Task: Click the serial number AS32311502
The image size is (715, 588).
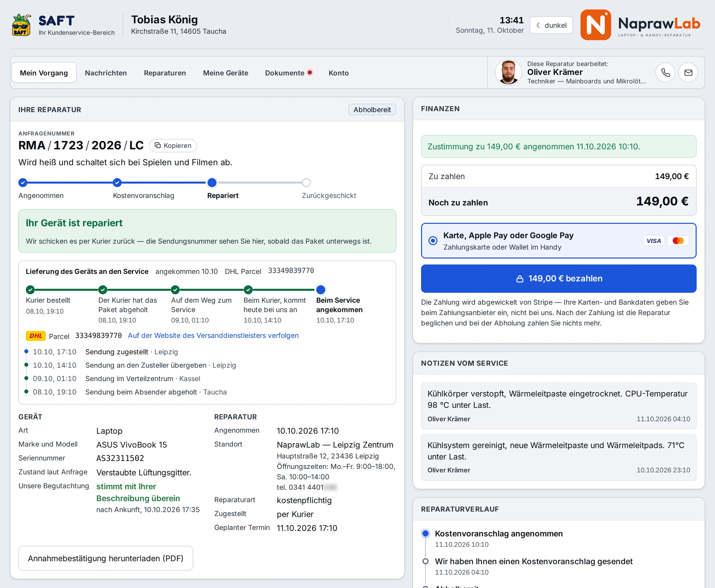Action: pos(120,458)
